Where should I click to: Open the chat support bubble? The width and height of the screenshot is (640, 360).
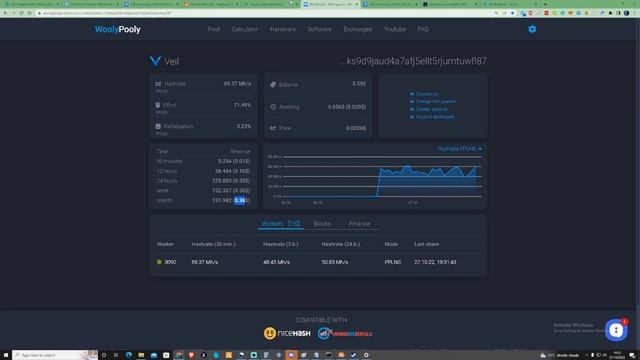(616, 330)
